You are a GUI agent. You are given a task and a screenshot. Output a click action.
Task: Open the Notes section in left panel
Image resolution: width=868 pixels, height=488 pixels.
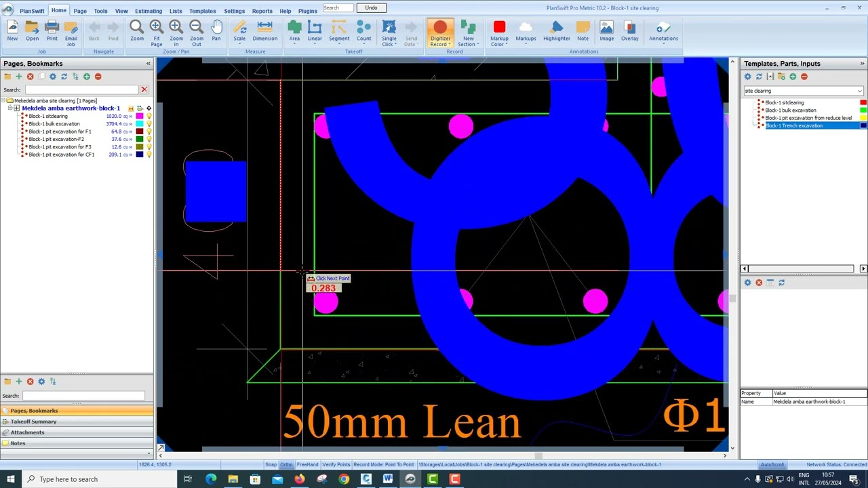pyautogui.click(x=77, y=443)
